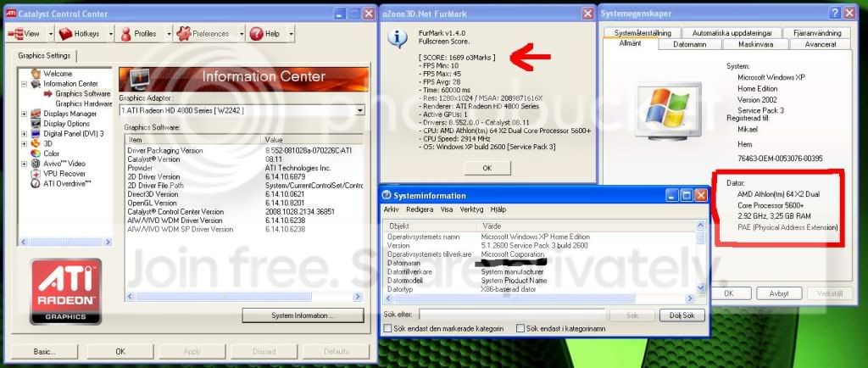
Task: Open the Profiles dropdown arrow
Action: coord(169,34)
